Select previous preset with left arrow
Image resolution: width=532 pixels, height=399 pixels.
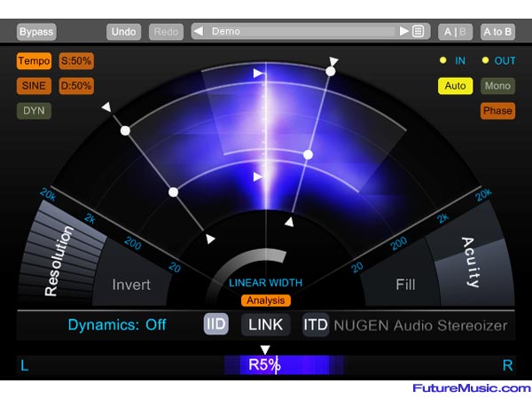tap(198, 32)
